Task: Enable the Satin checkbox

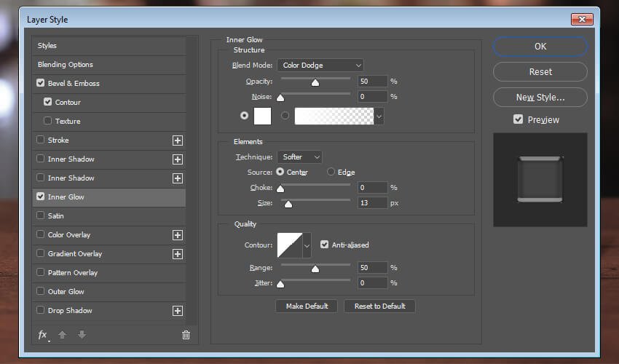Action: (x=40, y=215)
